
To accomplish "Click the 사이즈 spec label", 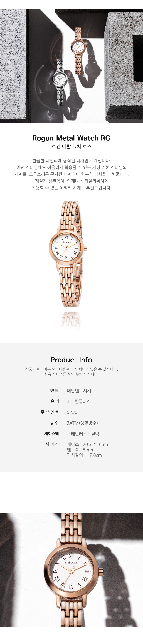I will click(52, 444).
